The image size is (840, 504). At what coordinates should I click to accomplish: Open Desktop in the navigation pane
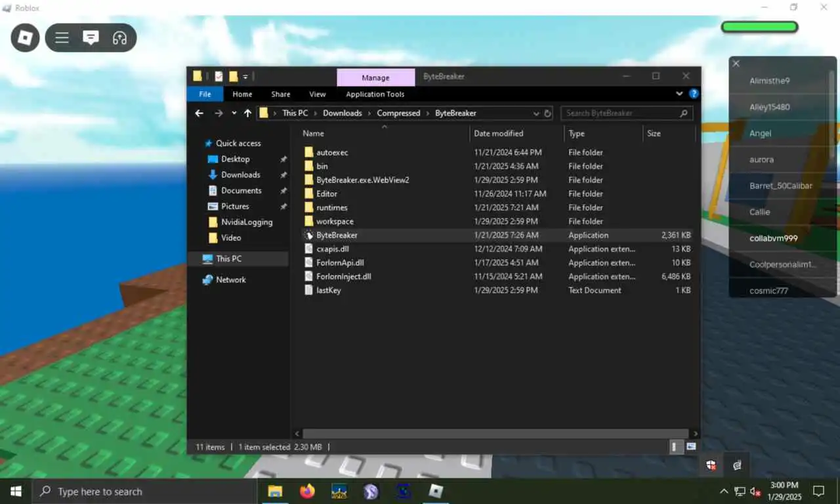236,159
